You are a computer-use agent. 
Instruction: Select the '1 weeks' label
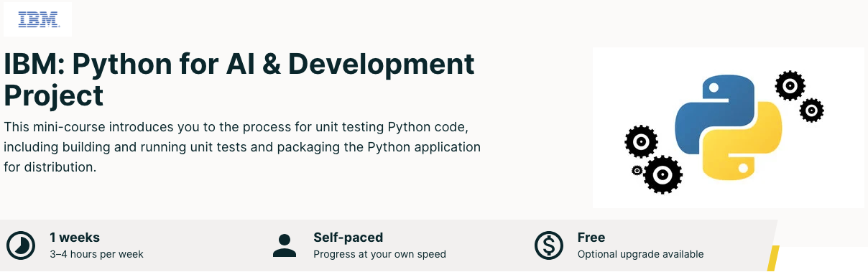(75, 238)
